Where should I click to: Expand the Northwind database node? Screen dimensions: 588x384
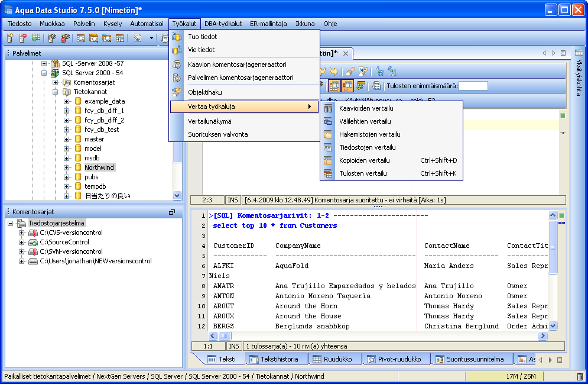66,167
